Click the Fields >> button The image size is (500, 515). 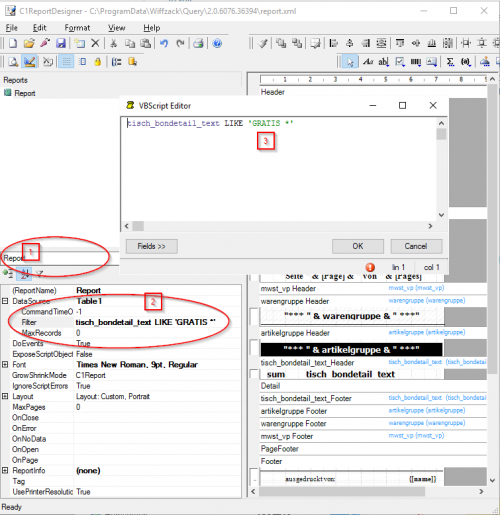[152, 246]
